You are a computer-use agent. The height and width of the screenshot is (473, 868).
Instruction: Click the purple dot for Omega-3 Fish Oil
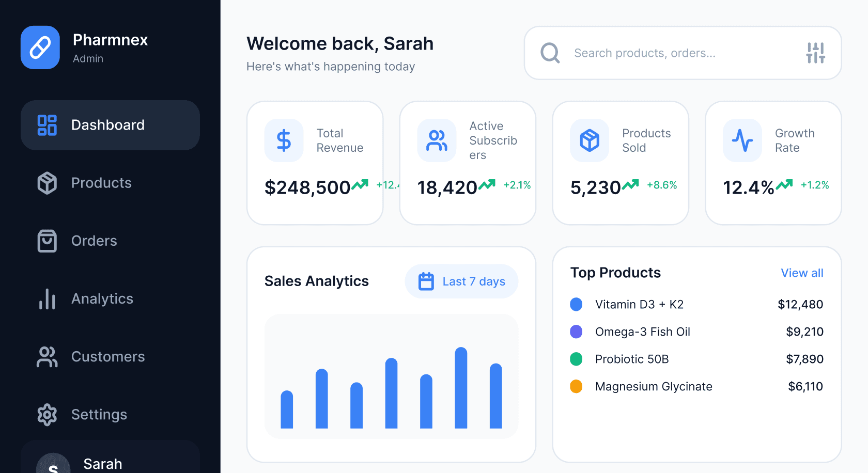tap(576, 332)
